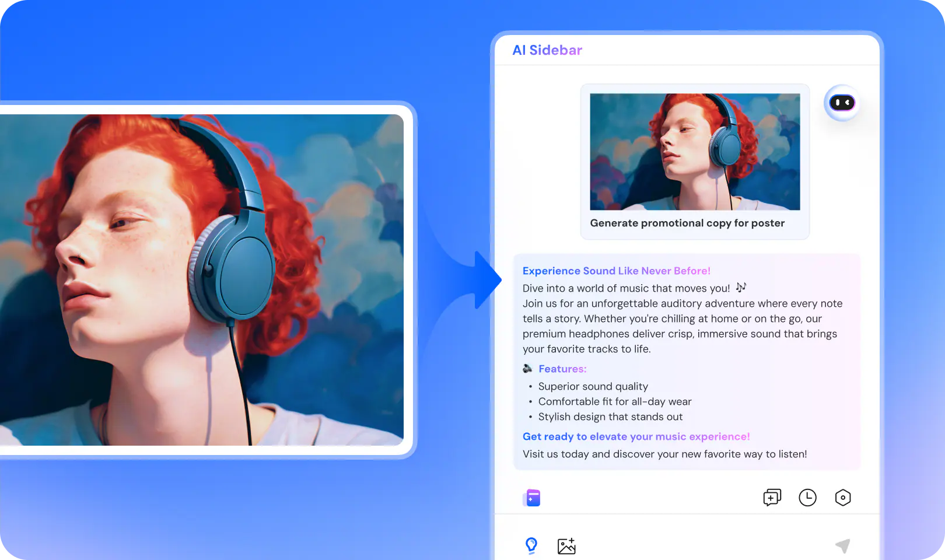
Task: Open the headphone image thumbnail in chat
Action: pos(695,152)
